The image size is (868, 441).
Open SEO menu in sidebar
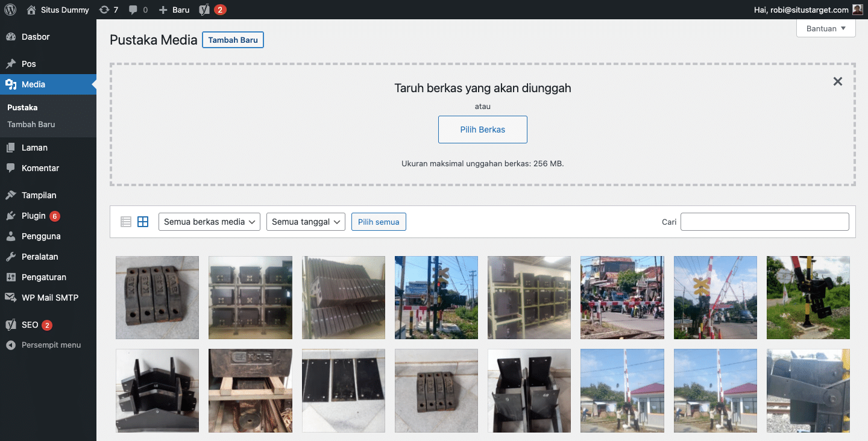point(48,325)
